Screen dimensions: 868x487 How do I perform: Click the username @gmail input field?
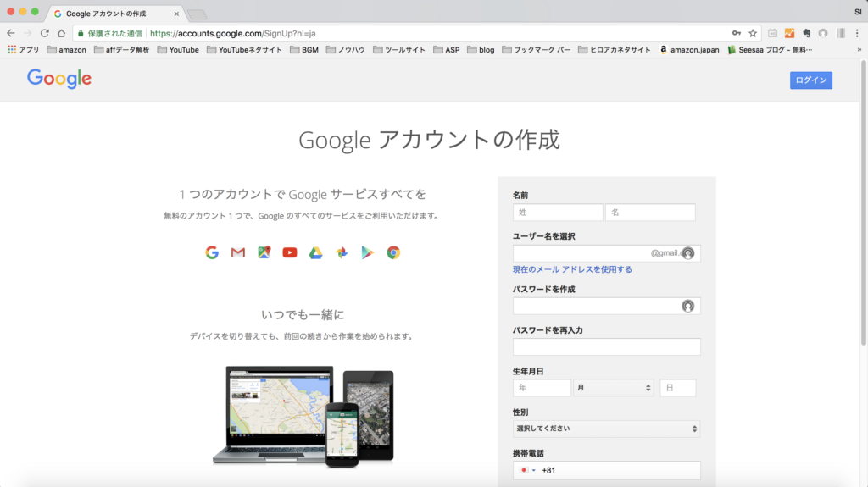(607, 253)
